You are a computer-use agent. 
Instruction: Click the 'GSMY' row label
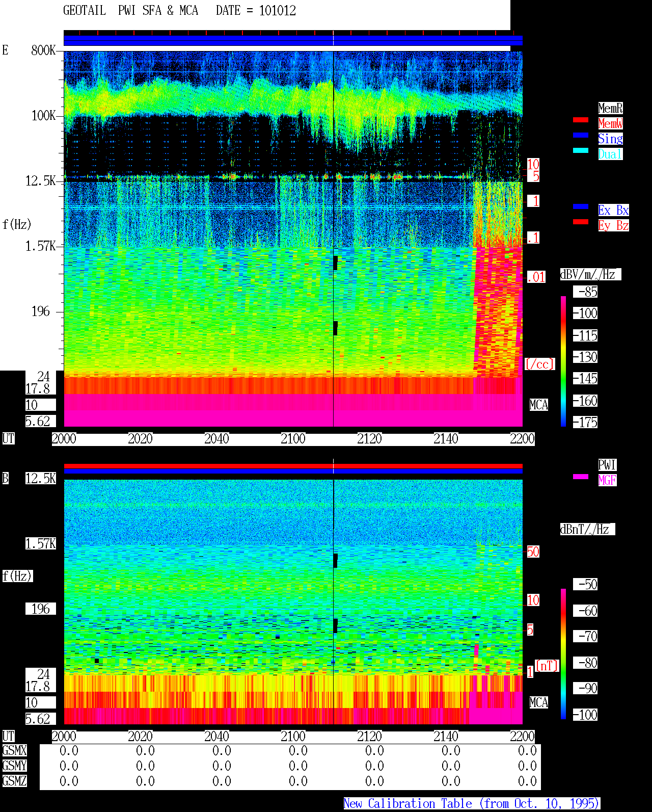click(14, 766)
